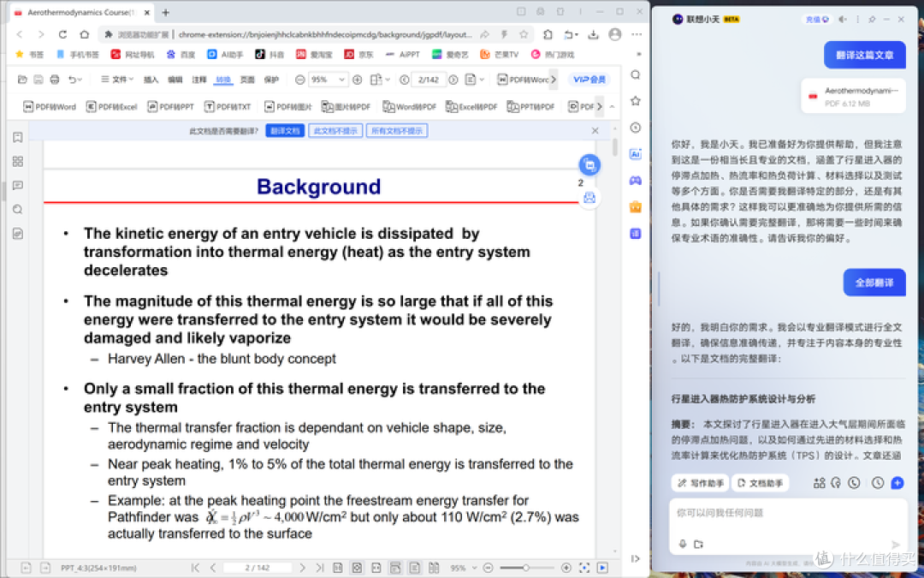
Task: Open the search panel in left sidebar
Action: click(18, 210)
